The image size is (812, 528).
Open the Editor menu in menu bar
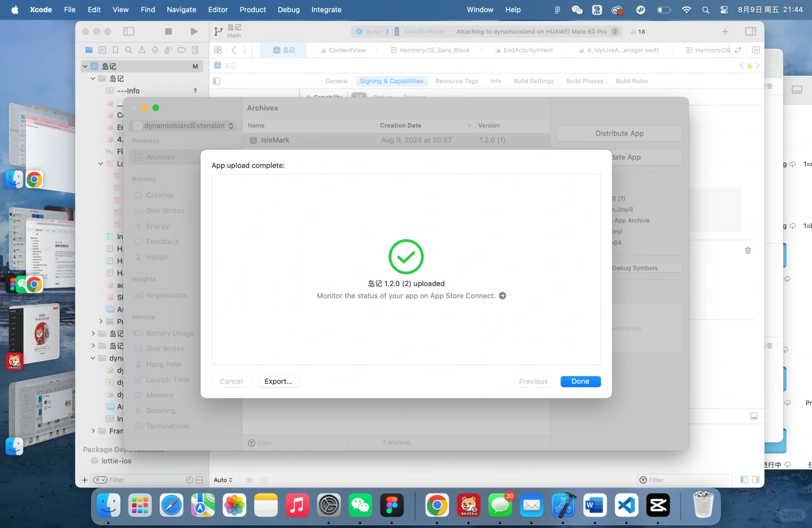click(x=218, y=10)
